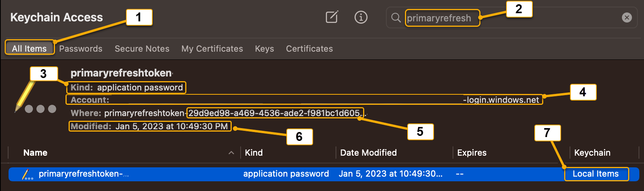Sort by the Kind column header
Image resolution: width=644 pixels, height=191 pixels.
(x=254, y=153)
